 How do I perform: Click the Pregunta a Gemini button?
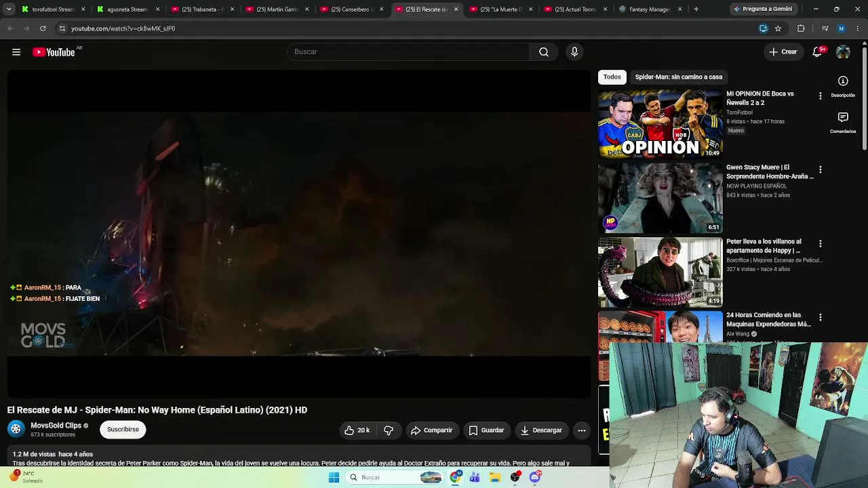762,9
